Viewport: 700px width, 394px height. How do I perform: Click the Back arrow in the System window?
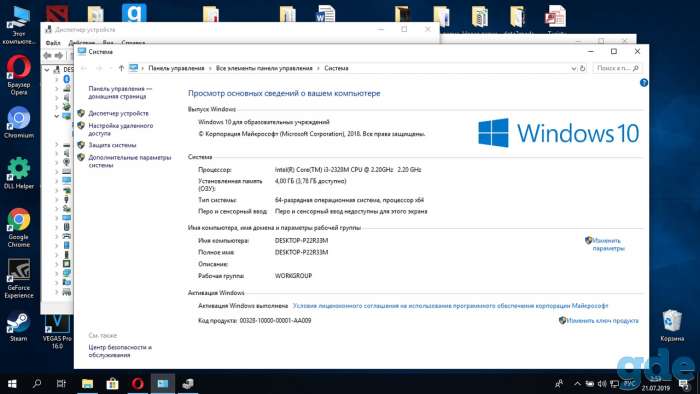[84, 68]
